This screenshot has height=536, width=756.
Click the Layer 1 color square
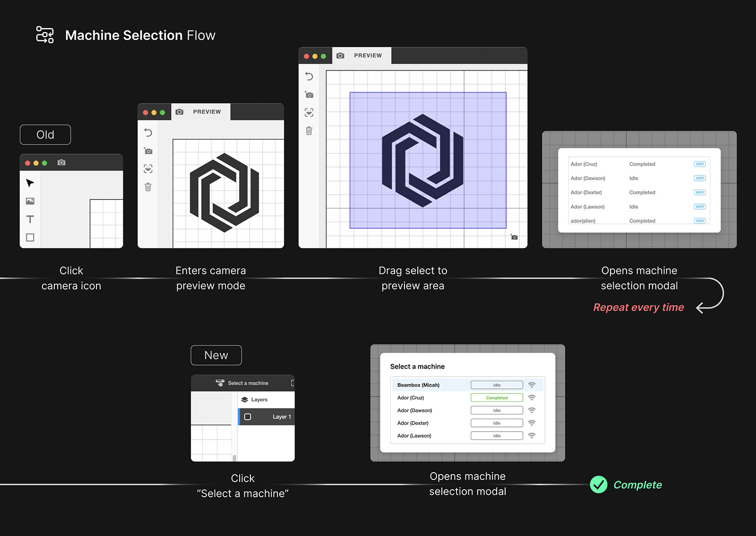click(x=248, y=417)
